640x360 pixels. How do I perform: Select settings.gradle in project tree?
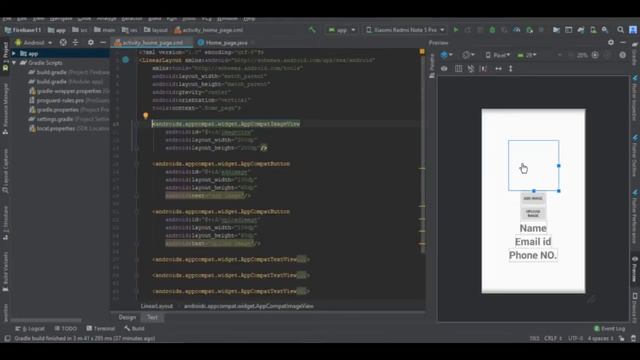(69, 119)
